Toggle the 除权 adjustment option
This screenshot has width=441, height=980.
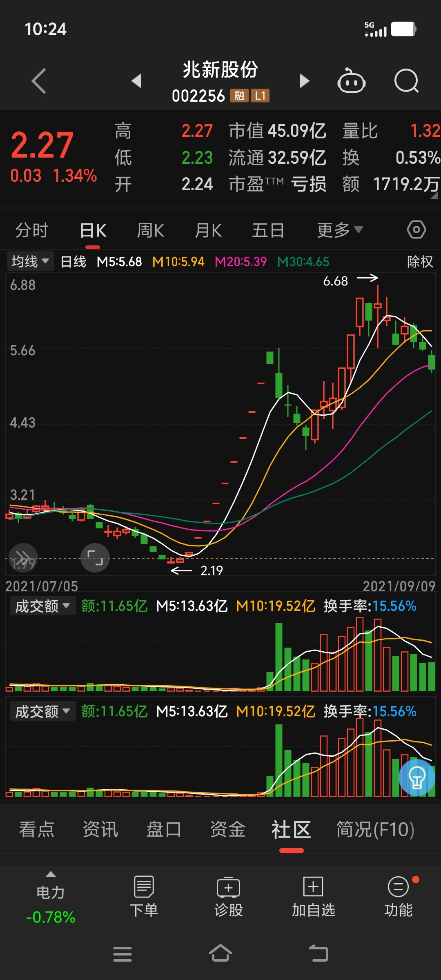pos(420,261)
